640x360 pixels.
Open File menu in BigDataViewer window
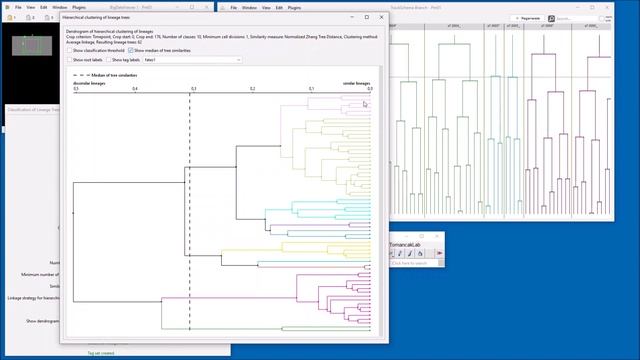coord(18,7)
